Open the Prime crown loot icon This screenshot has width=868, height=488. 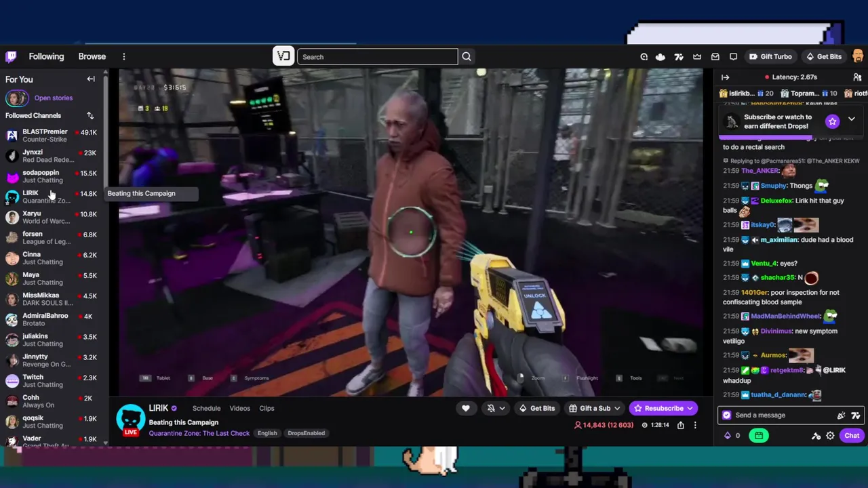click(697, 57)
